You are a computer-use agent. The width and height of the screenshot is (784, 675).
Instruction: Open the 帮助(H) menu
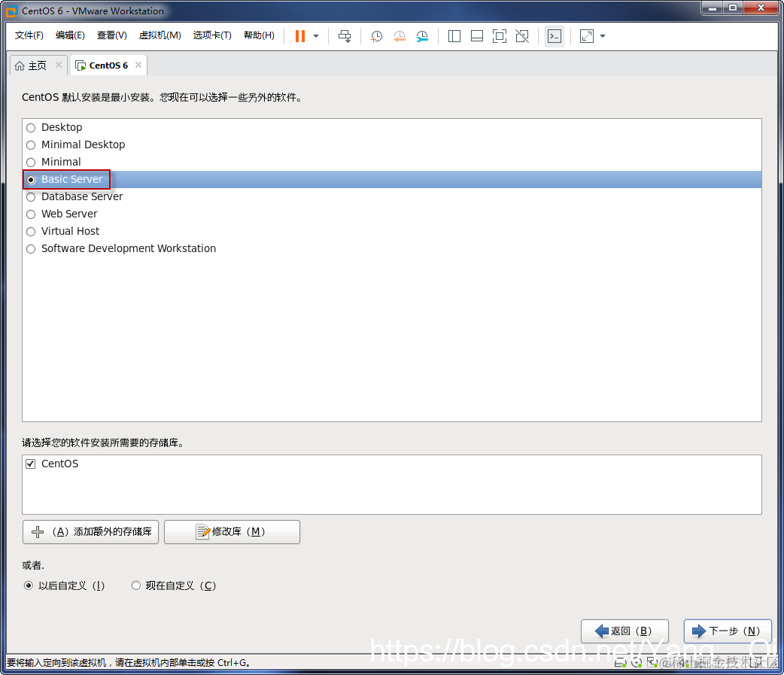tap(259, 35)
